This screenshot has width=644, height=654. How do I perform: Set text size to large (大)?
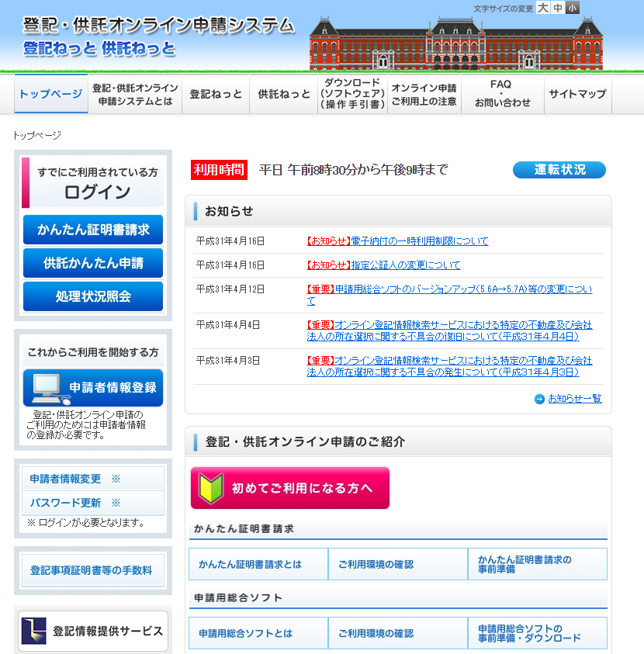[543, 8]
